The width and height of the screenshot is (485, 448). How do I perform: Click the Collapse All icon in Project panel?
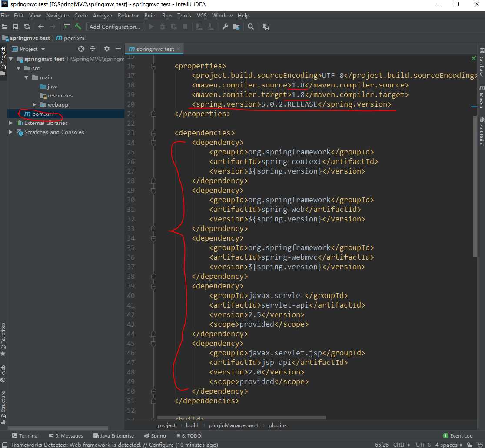[93, 49]
